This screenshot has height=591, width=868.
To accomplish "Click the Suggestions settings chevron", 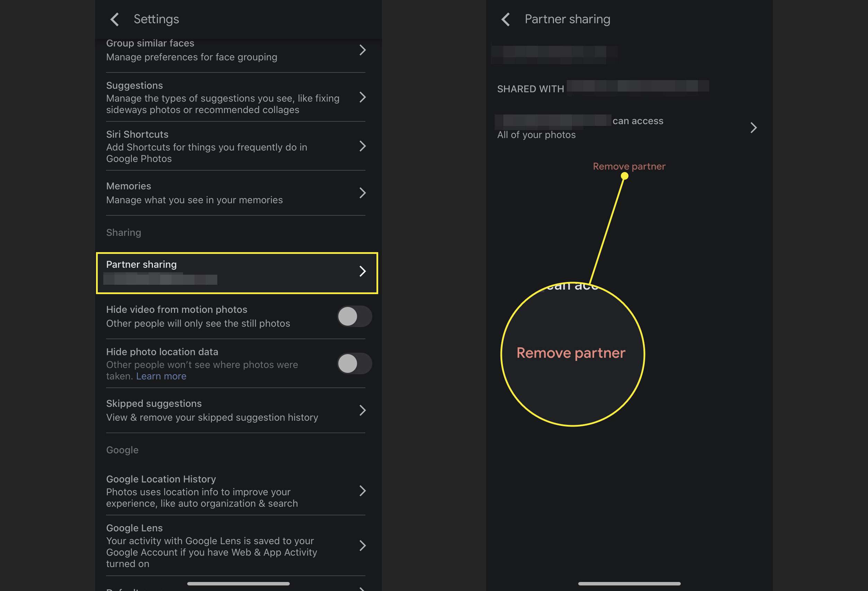I will pos(362,97).
